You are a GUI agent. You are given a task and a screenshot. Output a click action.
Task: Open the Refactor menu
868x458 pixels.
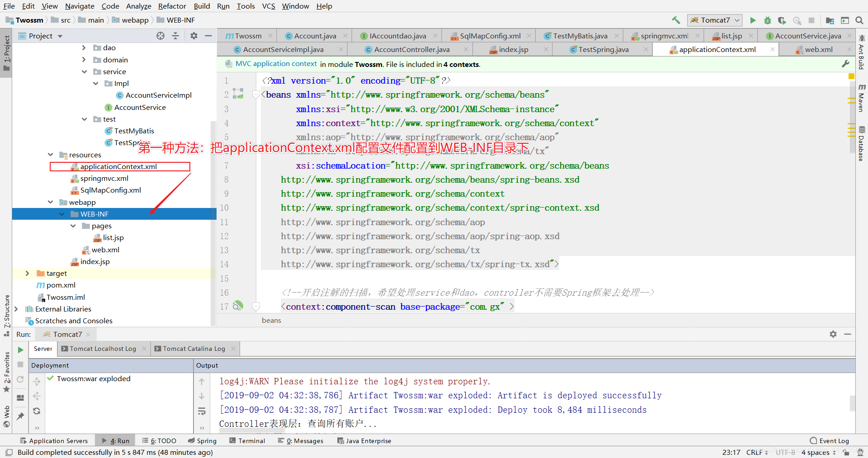coord(172,6)
